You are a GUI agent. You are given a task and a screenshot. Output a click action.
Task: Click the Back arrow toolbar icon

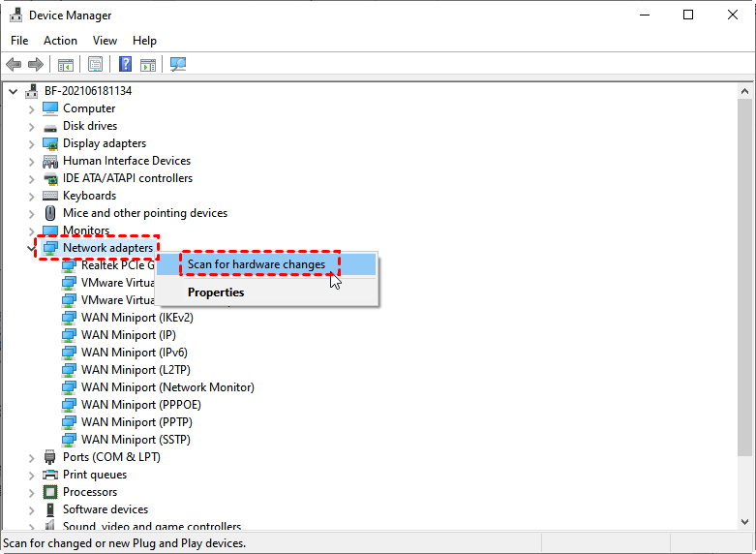(x=14, y=64)
